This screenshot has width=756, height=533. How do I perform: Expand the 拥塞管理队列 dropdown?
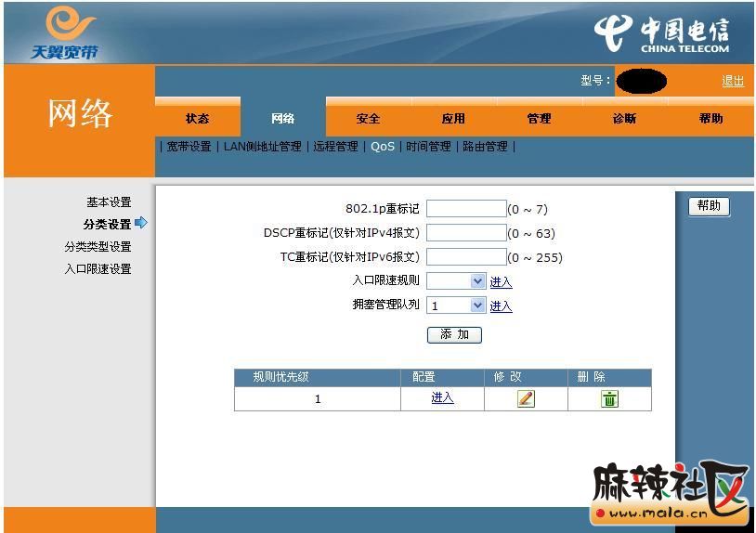pyautogui.click(x=477, y=305)
